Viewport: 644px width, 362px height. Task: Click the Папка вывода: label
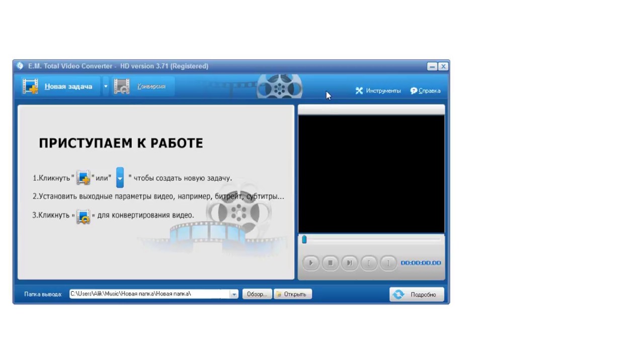pyautogui.click(x=43, y=294)
